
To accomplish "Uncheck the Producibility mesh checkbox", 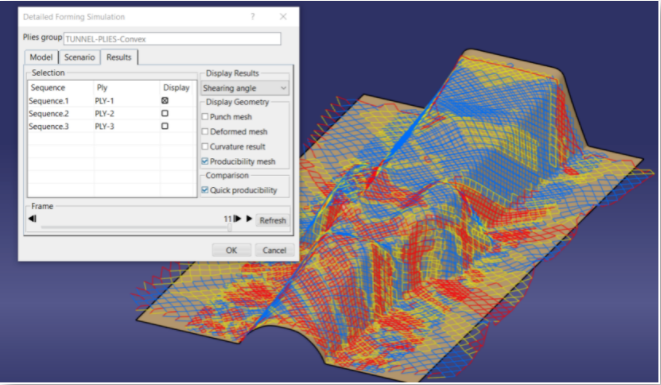I will tap(205, 162).
